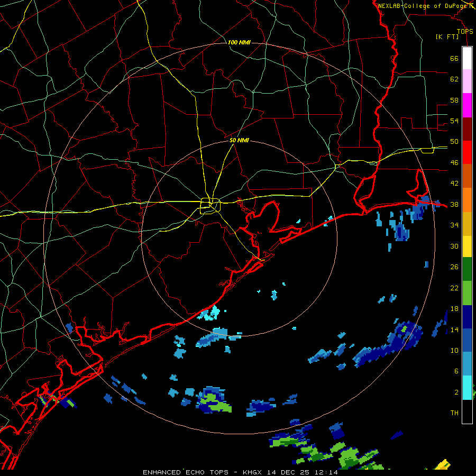The width and height of the screenshot is (476, 476).
Task: Click the legend value '46'
Action: coord(454,163)
